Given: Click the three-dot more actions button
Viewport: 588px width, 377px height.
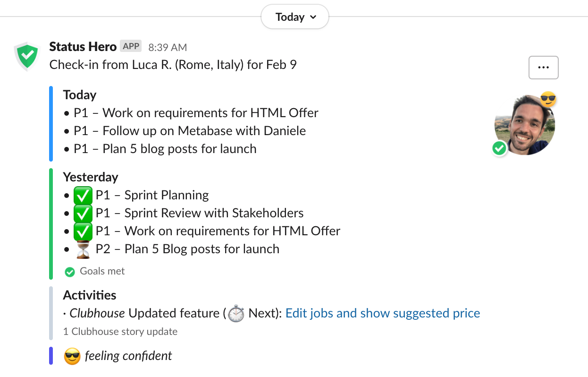Looking at the screenshot, I should (543, 68).
